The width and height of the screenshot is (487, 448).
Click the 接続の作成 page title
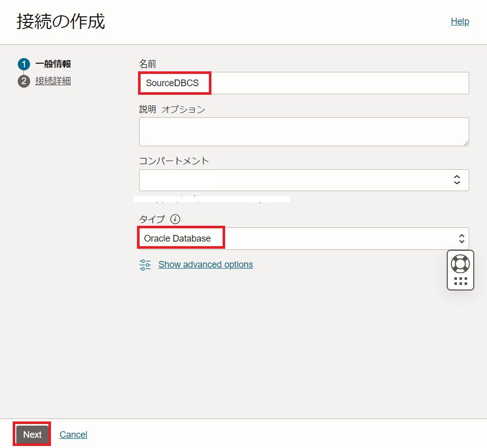click(61, 22)
